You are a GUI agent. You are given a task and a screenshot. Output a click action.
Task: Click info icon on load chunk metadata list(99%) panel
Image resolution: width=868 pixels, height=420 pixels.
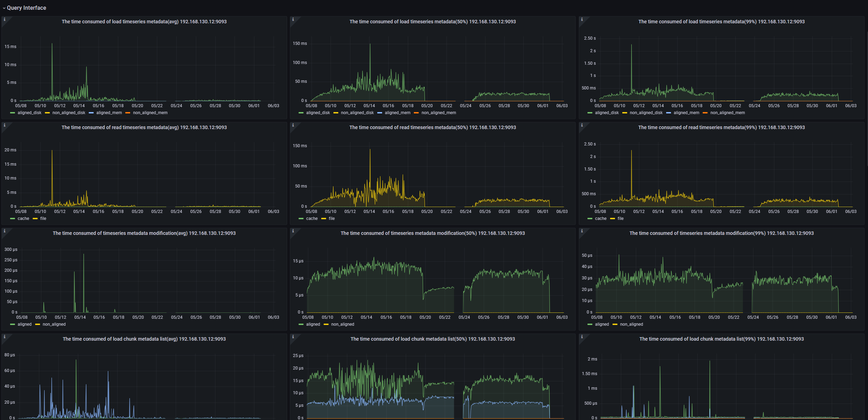(582, 337)
